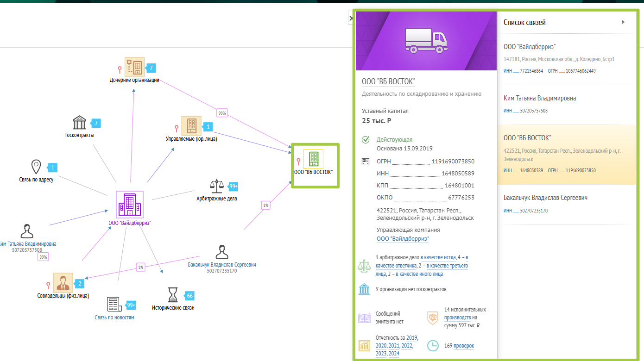644x361 pixels.
Task: Collapse the Список связей panel arrow
Action: coord(624,22)
